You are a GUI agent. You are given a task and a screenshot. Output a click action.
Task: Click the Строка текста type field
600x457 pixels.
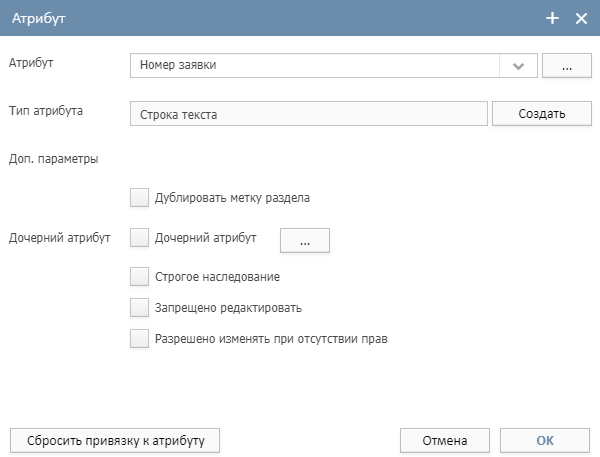(309, 114)
